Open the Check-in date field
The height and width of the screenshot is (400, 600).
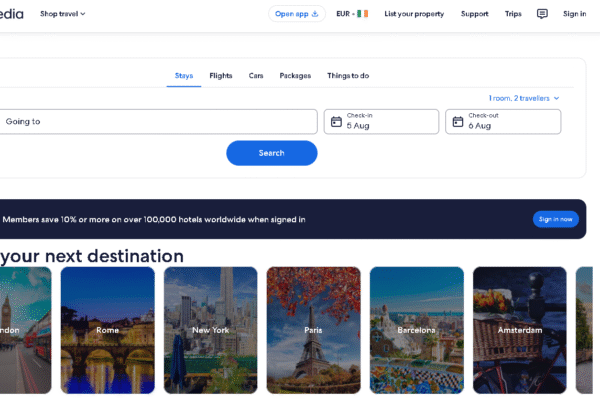[381, 122]
